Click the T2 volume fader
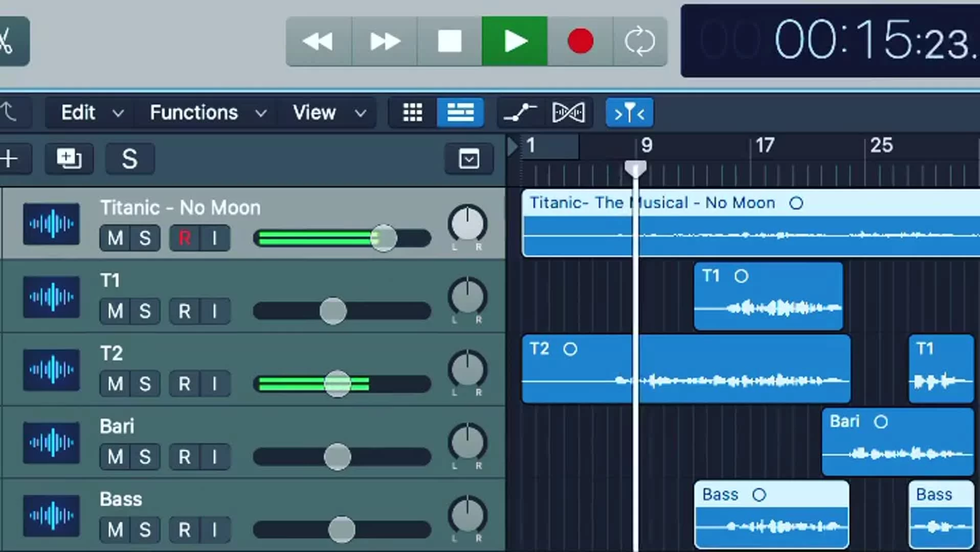Viewport: 980px width, 552px height. [x=338, y=384]
